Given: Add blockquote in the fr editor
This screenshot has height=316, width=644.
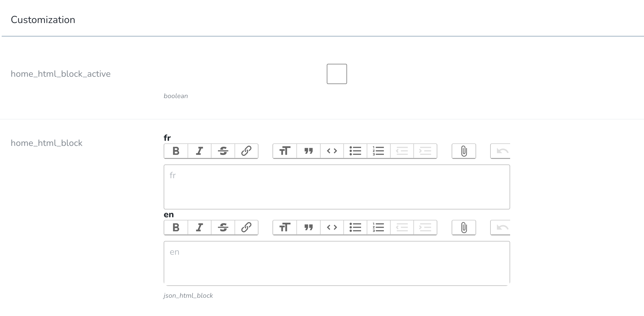Looking at the screenshot, I should pos(309,151).
